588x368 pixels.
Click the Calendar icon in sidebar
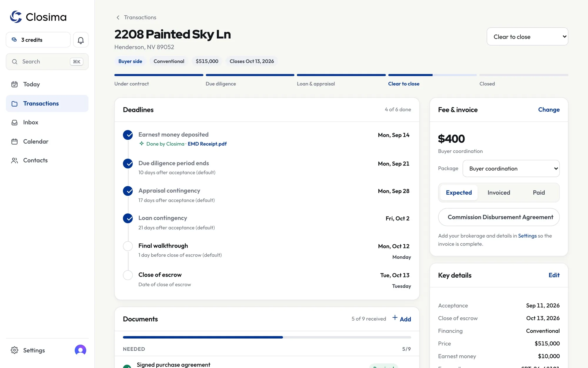click(14, 142)
